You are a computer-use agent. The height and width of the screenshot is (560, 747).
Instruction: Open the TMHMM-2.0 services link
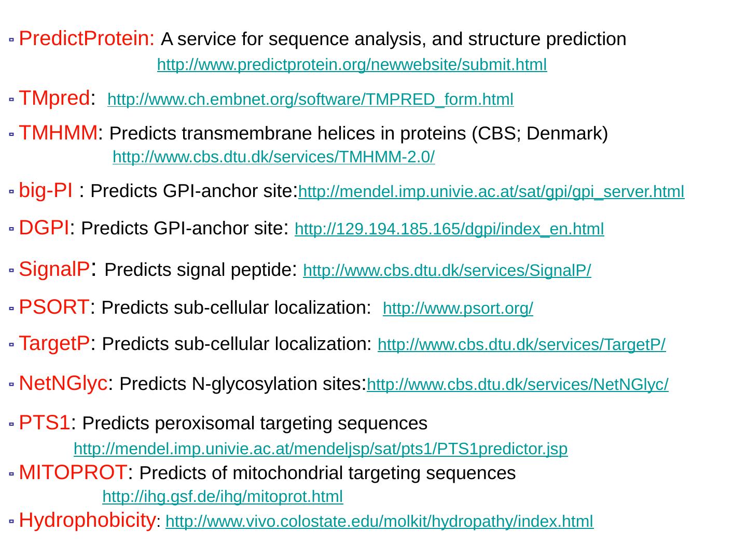(273, 157)
